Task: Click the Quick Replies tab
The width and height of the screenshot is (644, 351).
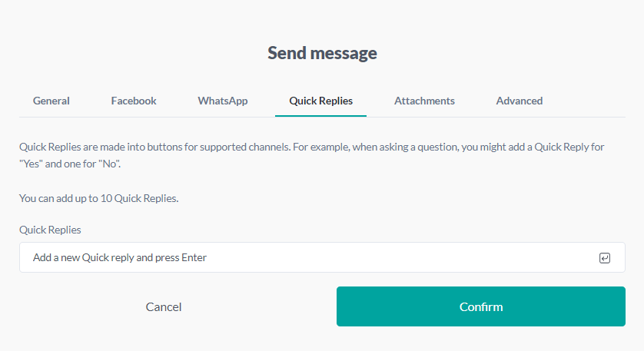Action: [320, 101]
